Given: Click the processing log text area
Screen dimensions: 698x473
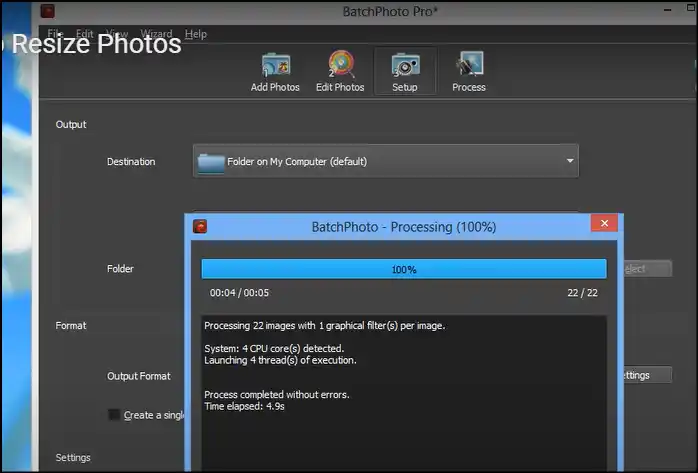Looking at the screenshot, I should (x=404, y=394).
